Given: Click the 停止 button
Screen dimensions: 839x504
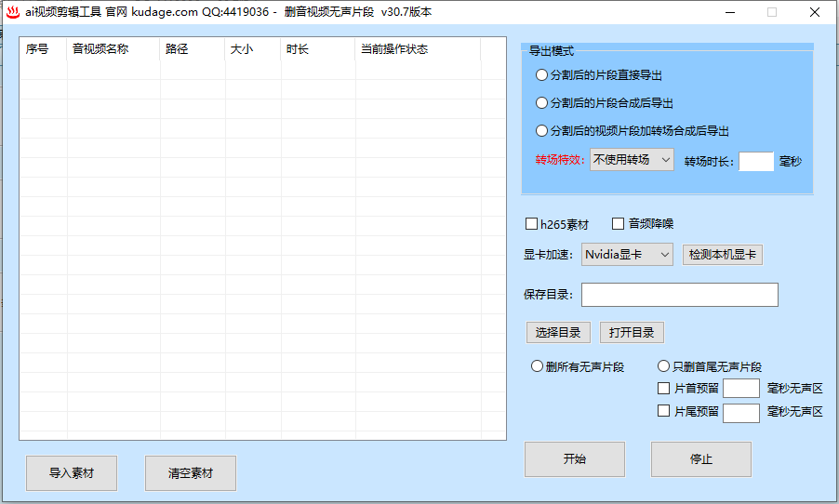Looking at the screenshot, I should click(701, 459).
